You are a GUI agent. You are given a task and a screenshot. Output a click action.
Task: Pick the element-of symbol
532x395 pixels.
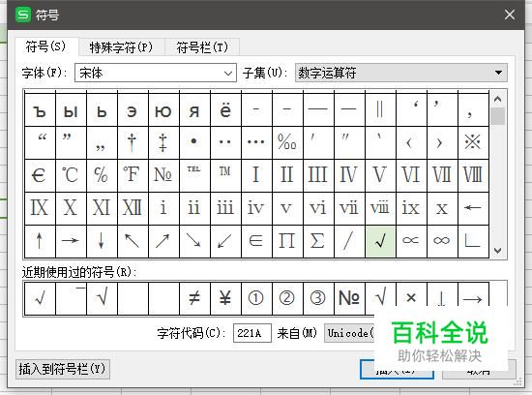(x=256, y=241)
